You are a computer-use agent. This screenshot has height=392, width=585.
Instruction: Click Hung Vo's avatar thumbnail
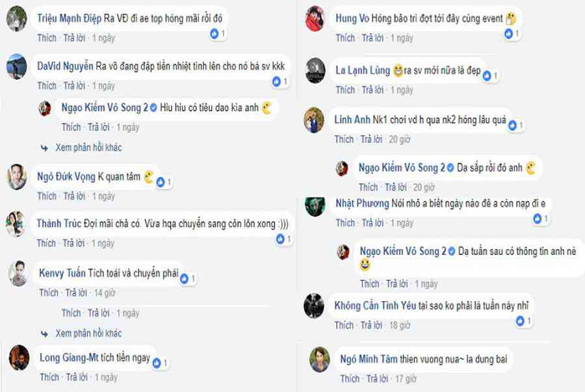tap(315, 19)
